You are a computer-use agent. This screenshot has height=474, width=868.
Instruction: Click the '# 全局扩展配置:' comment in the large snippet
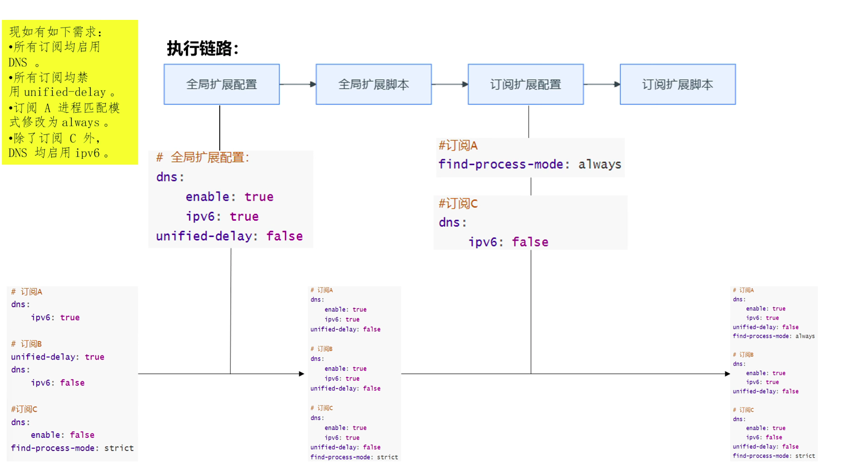(x=203, y=157)
